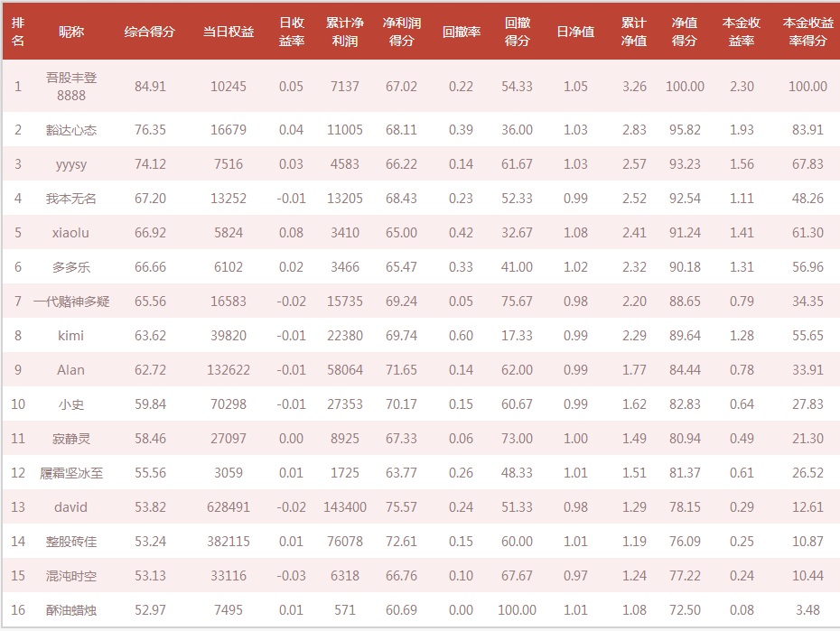Viewport: 840px width, 631px height.
Task: Click the 回撤得分 column header
Action: pos(517,32)
